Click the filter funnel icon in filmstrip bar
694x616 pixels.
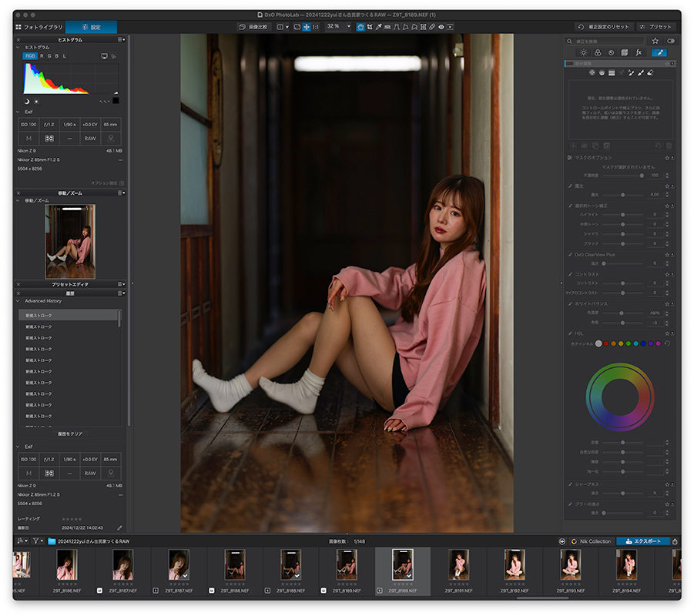pyautogui.click(x=36, y=541)
